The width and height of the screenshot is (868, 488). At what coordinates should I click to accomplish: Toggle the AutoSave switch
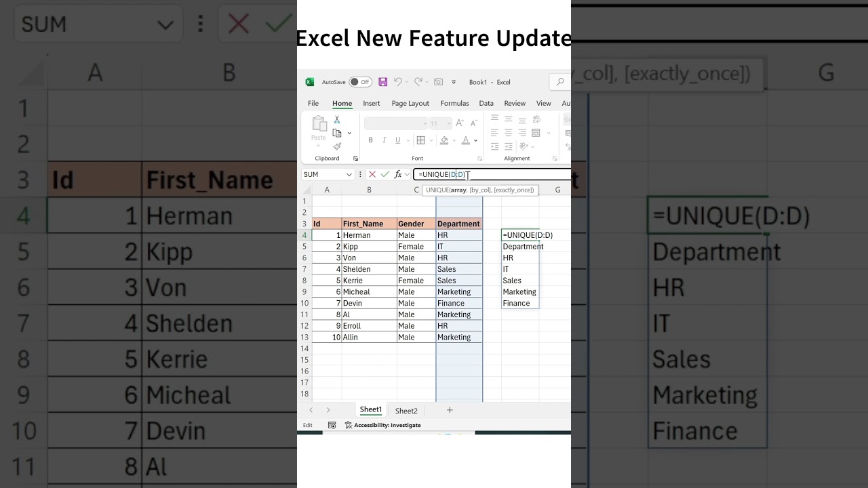(x=361, y=82)
